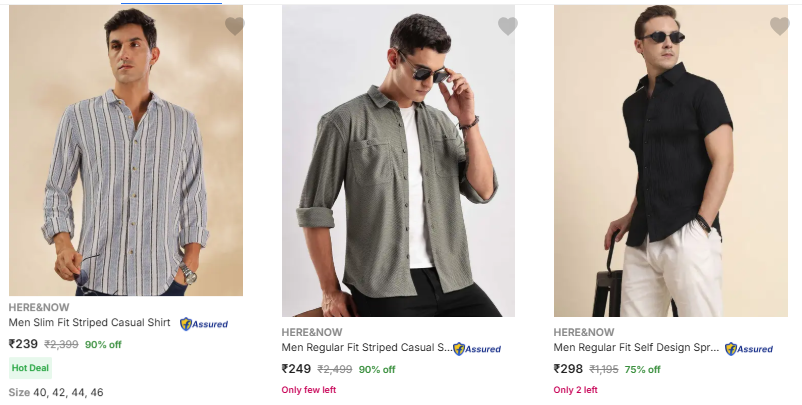Open Men Slim Fit Striped Casual Shirt link

click(90, 323)
